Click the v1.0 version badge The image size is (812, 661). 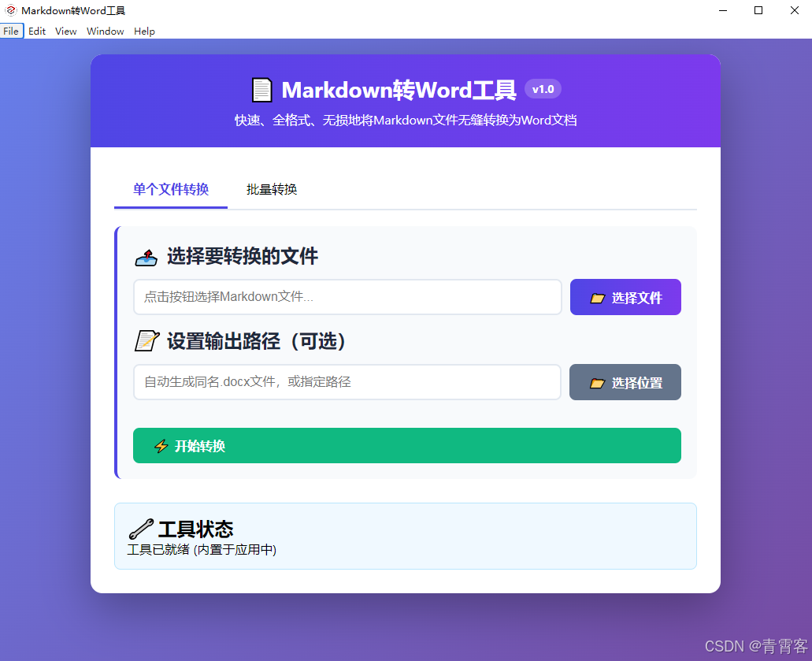[x=543, y=88]
